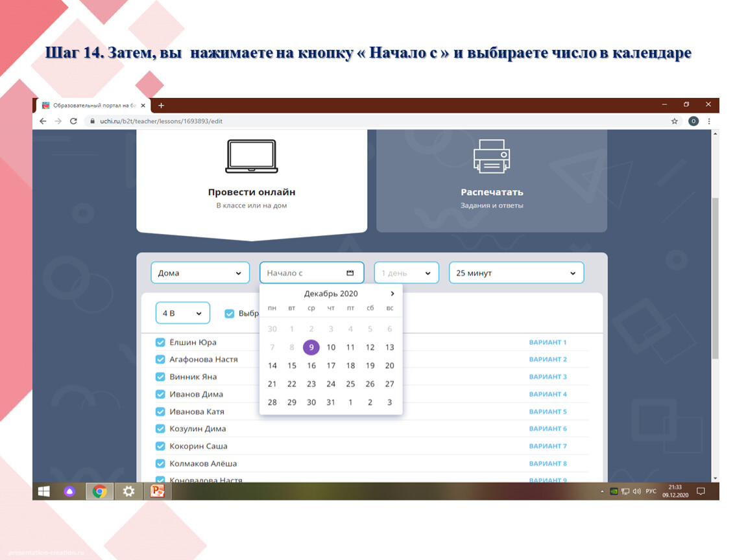Open Chrome from the Windows taskbar

[x=99, y=491]
